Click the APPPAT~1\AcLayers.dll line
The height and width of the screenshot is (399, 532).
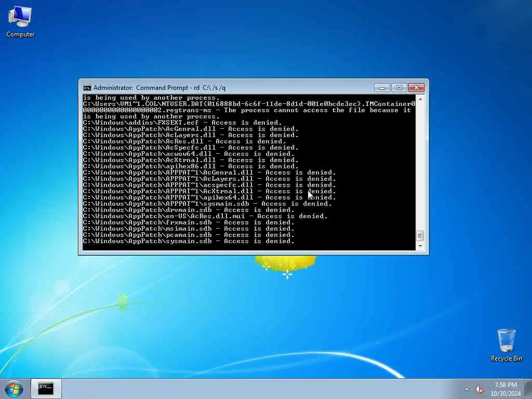coord(209,179)
